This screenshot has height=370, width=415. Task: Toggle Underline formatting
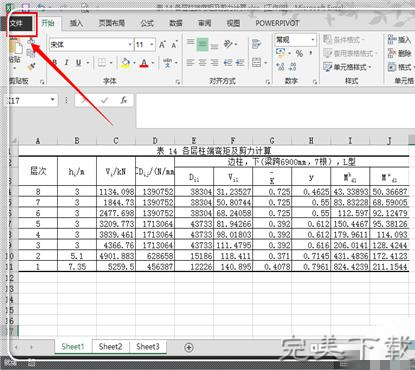tap(78, 63)
